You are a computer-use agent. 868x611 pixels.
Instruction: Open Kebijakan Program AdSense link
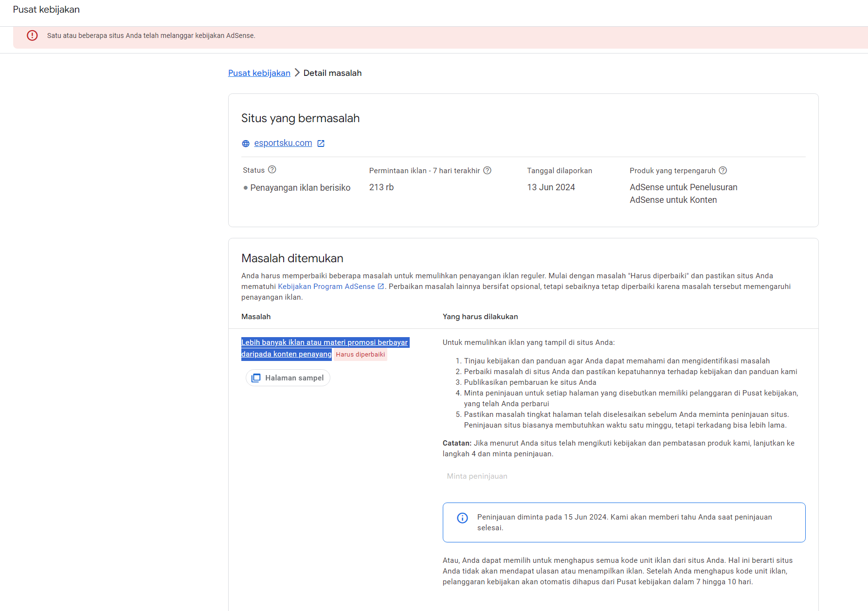326,287
